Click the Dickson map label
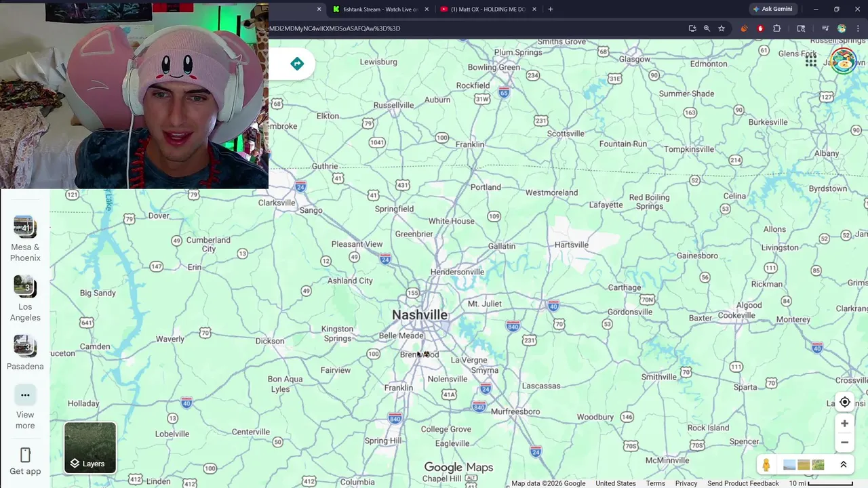This screenshot has height=488, width=868. [x=270, y=341]
